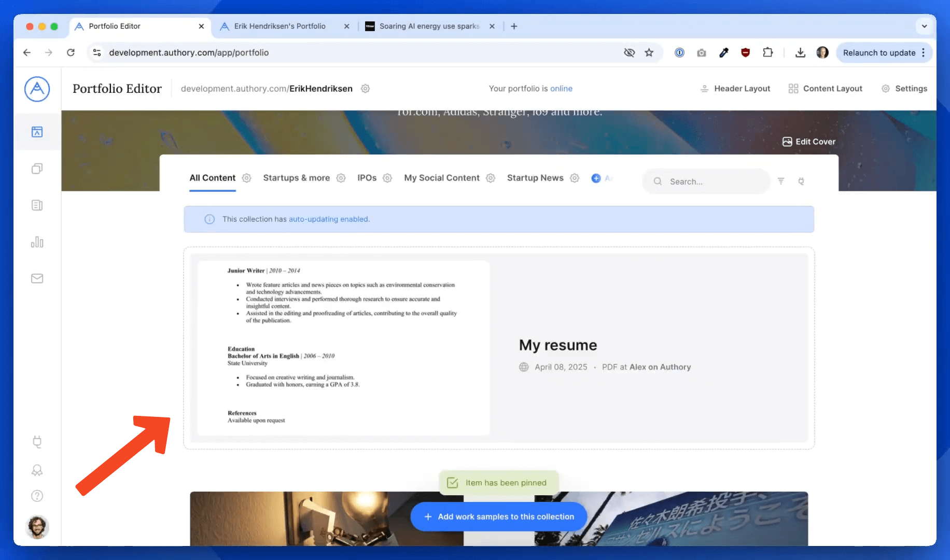Viewport: 950px width, 560px height.
Task: Click the Authory logo in the sidebar
Action: 37,89
